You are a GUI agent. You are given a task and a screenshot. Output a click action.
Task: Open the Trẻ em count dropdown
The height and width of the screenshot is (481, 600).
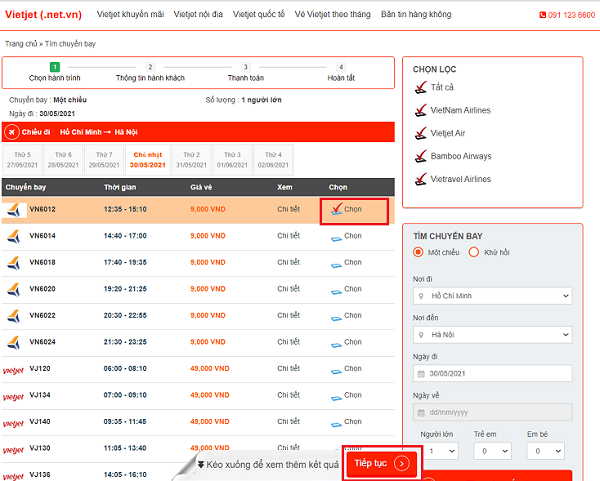point(492,451)
